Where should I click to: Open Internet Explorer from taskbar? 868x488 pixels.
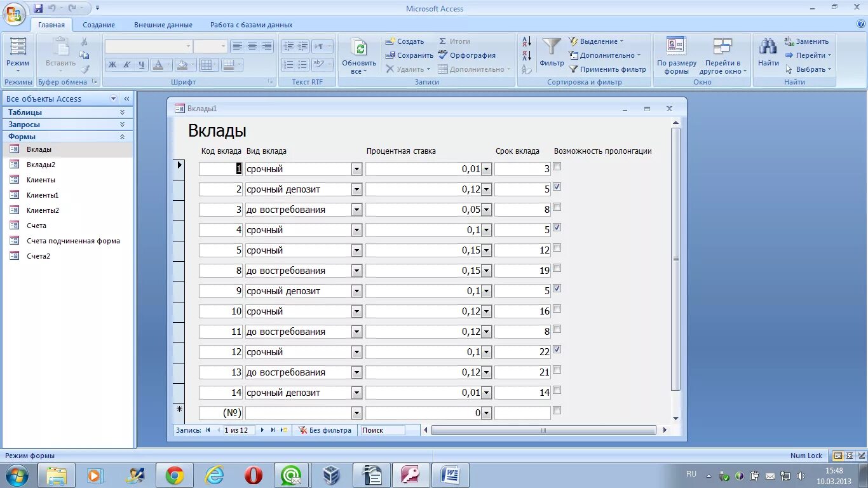tap(215, 475)
